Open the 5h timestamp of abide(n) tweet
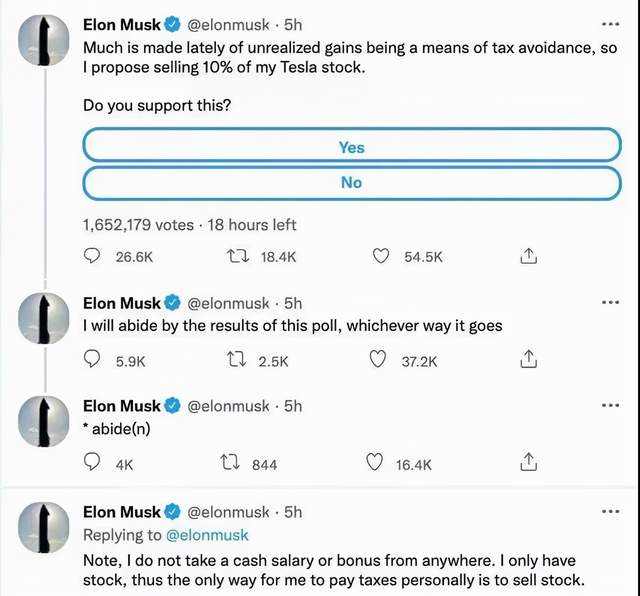Screen dimensions: 640x596 [x=293, y=406]
